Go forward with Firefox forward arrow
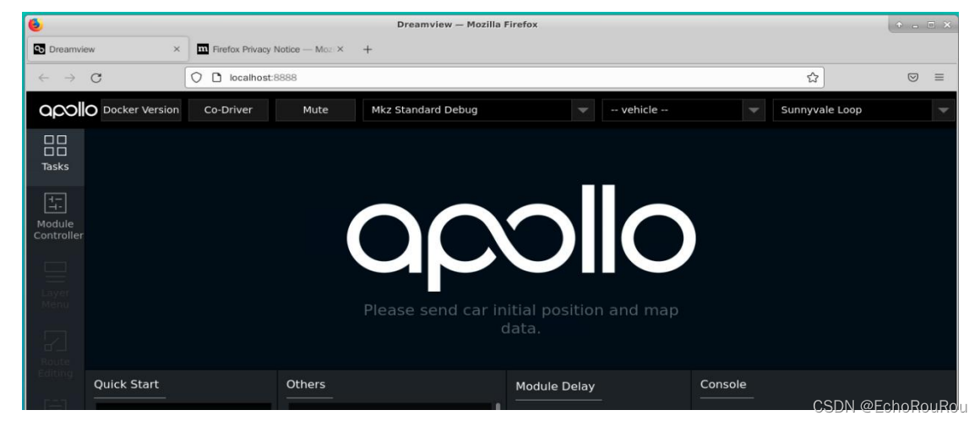This screenshot has width=980, height=421. (x=69, y=78)
